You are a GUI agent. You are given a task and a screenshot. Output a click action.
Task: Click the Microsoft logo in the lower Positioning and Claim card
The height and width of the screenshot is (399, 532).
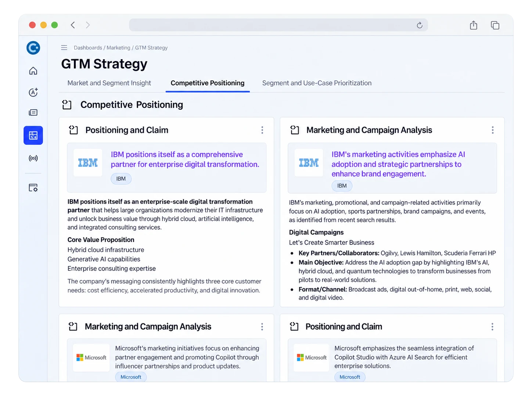pos(312,357)
